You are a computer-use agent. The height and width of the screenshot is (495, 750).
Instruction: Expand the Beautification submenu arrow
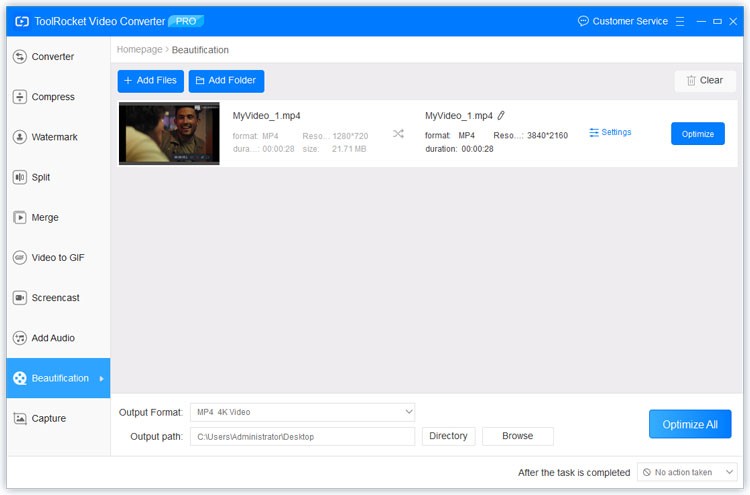[101, 379]
